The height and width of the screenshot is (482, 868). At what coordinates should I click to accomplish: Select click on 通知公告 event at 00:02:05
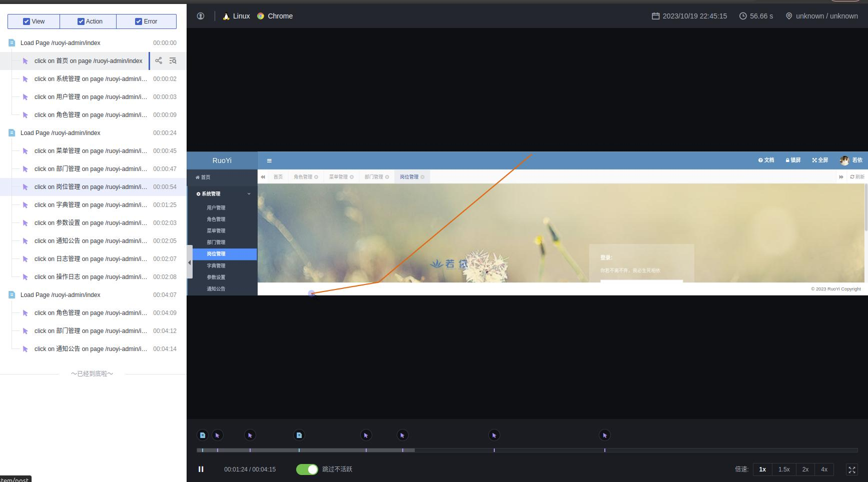tap(93, 241)
